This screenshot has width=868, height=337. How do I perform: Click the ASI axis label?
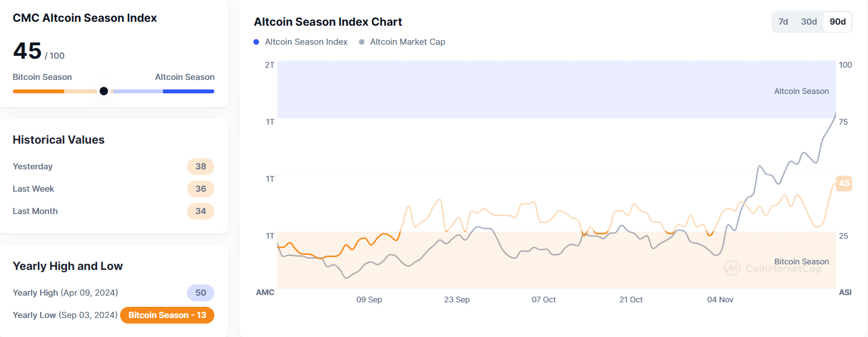pyautogui.click(x=845, y=292)
